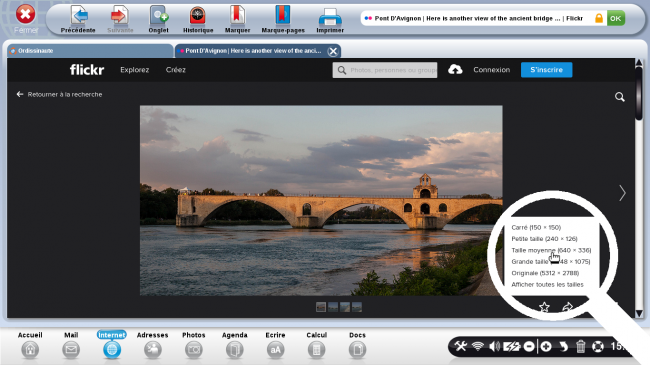
Task: Open the Explorez menu on Flickr
Action: pos(134,70)
